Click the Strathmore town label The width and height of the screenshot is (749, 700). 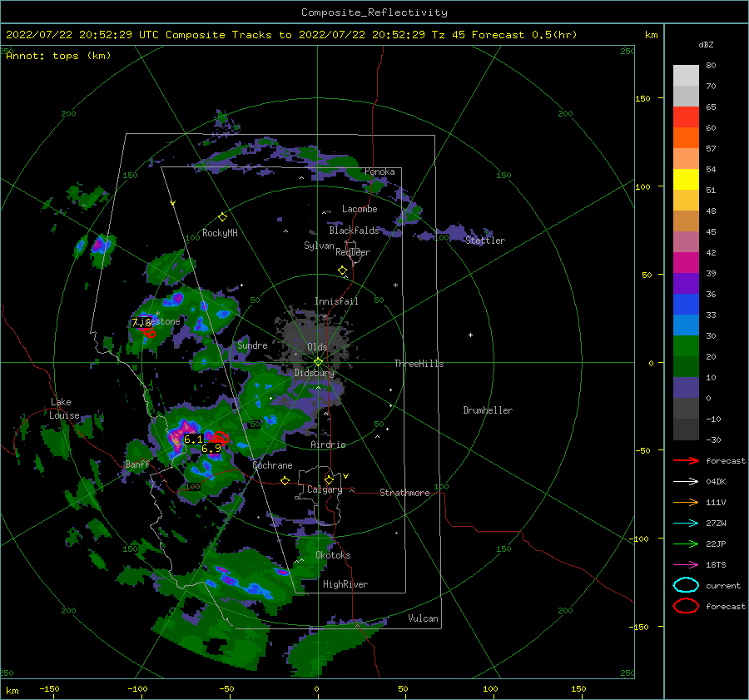click(404, 493)
